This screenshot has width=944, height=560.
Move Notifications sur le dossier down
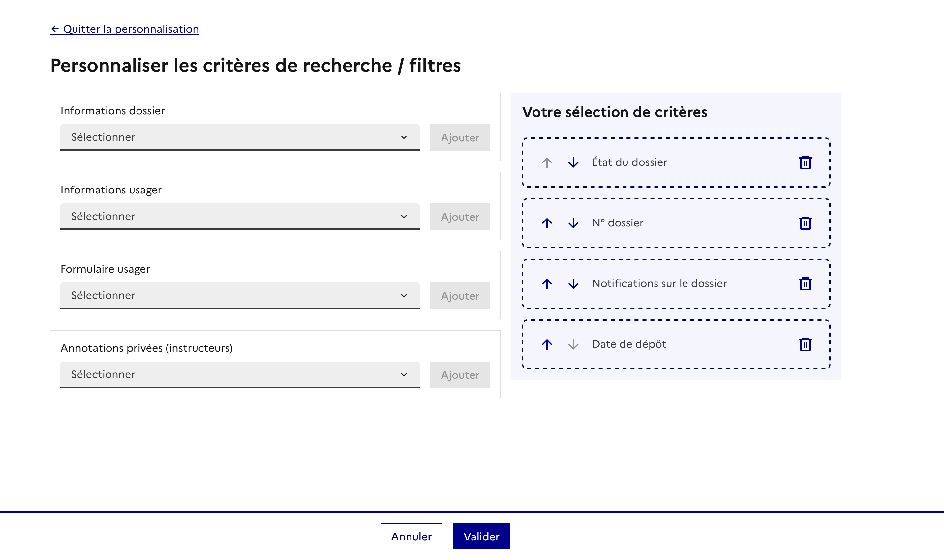tap(573, 284)
